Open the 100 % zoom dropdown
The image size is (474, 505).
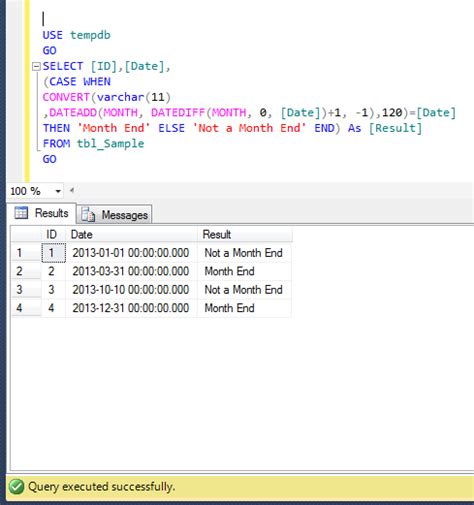[x=58, y=191]
